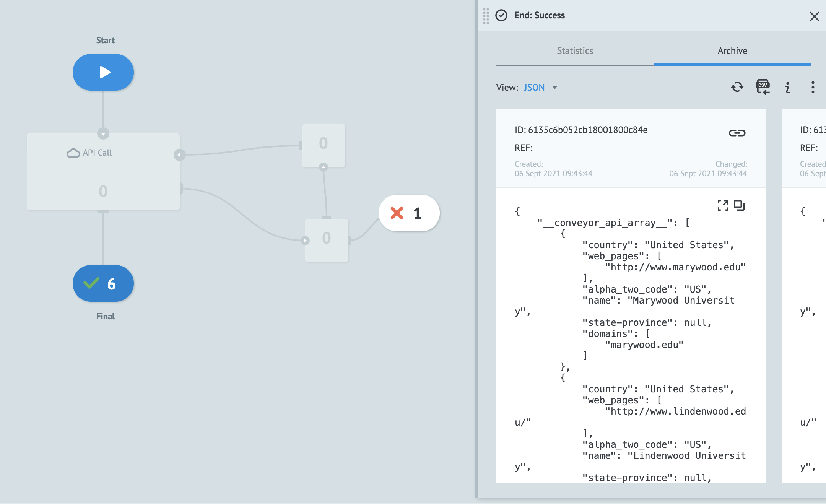Click the copy JSON icon

[739, 205]
